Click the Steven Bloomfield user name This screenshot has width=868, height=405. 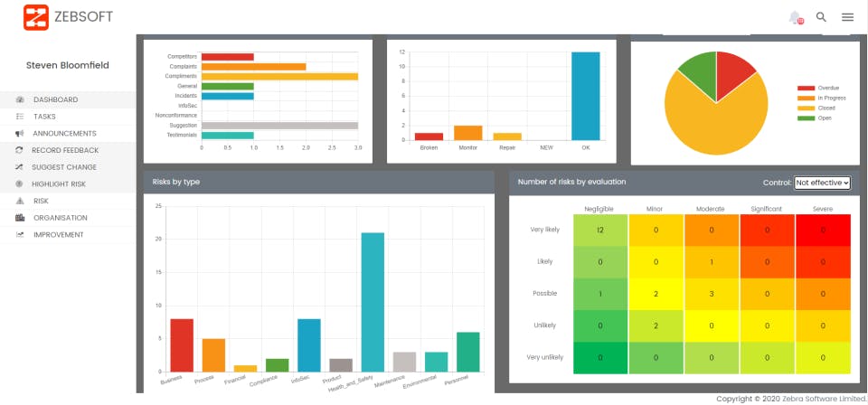point(68,65)
